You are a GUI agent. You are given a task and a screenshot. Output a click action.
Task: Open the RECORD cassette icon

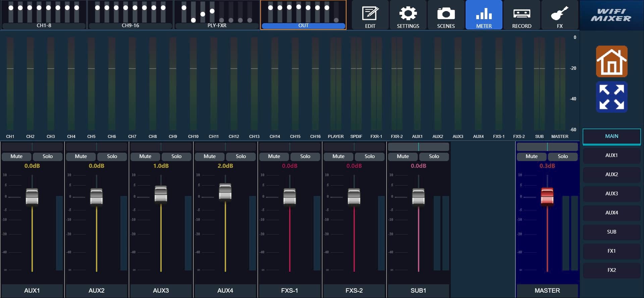522,15
